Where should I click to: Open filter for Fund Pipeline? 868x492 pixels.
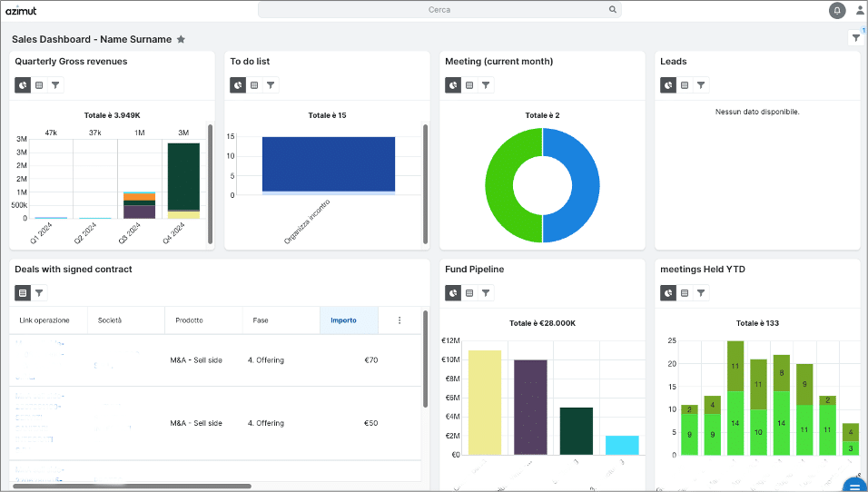pos(486,293)
